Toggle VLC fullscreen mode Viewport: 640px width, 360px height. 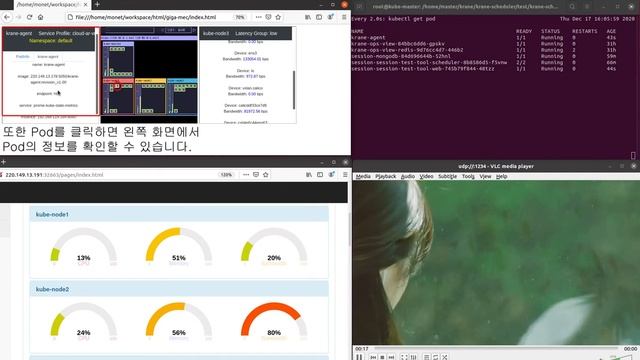(404, 357)
